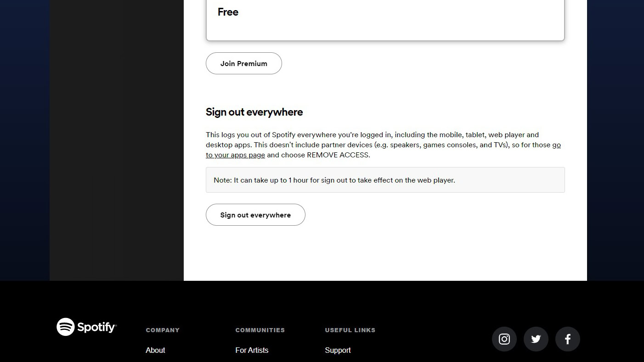644x362 pixels.
Task: Click the dark left sidebar panel
Action: point(117,138)
